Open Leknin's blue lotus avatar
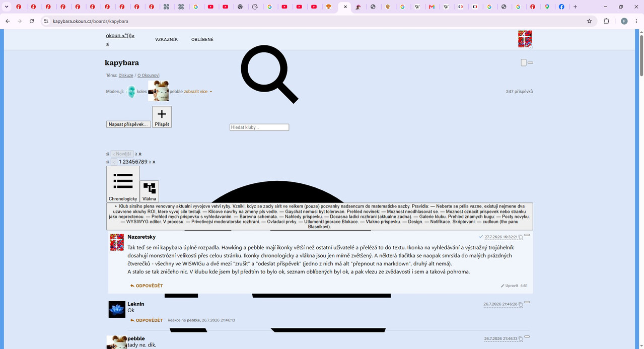The width and height of the screenshot is (644, 349). (x=117, y=310)
